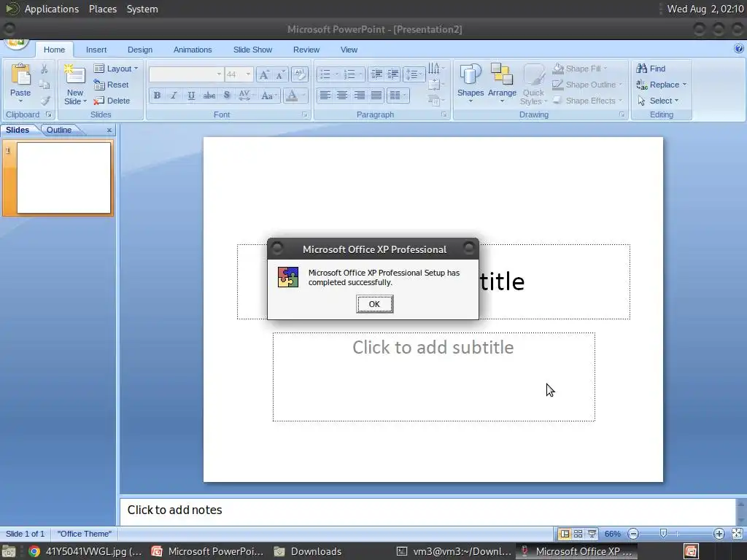Click the Clear Formatting icon
This screenshot has width=747, height=560.
tap(299, 74)
